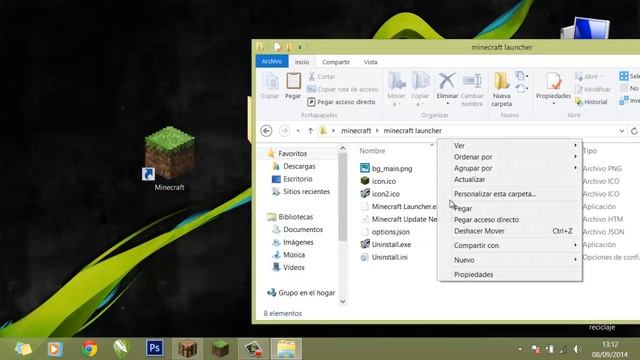Open Minecraft desktop shortcut
640x360 pixels.
pos(169,158)
